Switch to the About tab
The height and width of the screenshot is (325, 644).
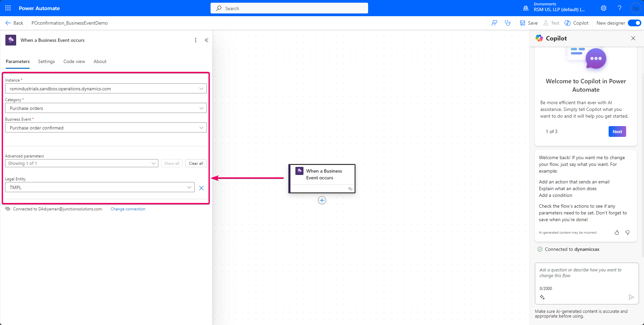pos(100,61)
